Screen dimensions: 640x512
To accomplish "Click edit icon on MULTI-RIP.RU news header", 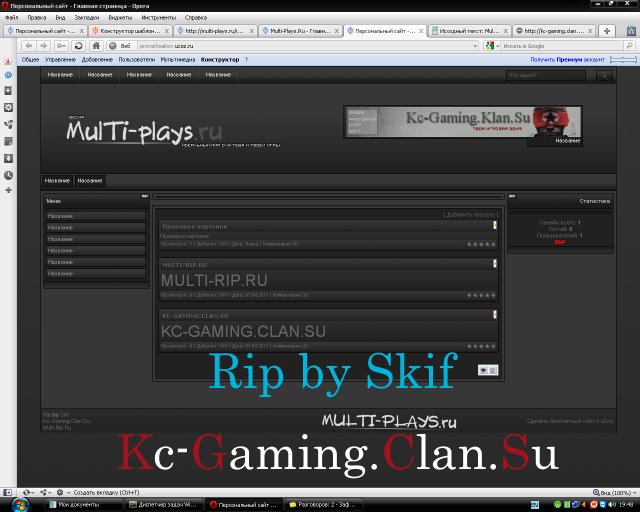I will coord(495,263).
